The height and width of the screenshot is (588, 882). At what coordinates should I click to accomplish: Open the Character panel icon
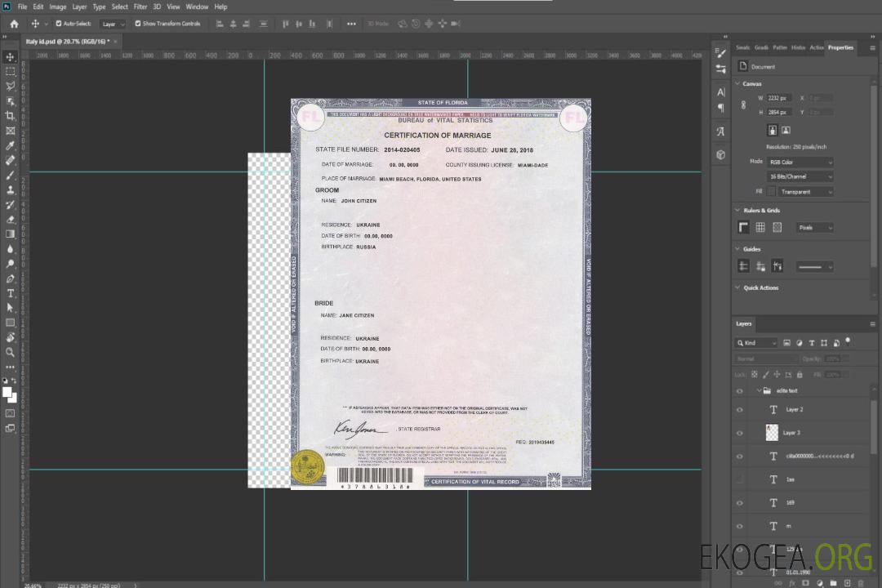tap(721, 92)
